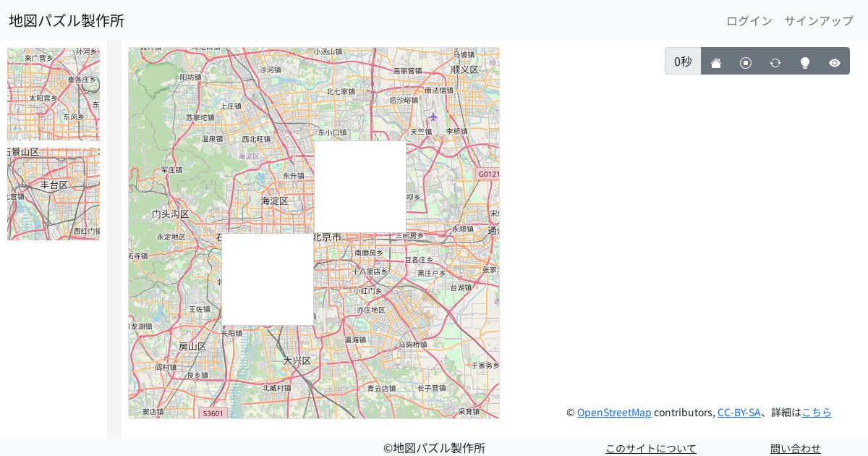Click the refresh icon to restart the puzzle

[x=775, y=62]
